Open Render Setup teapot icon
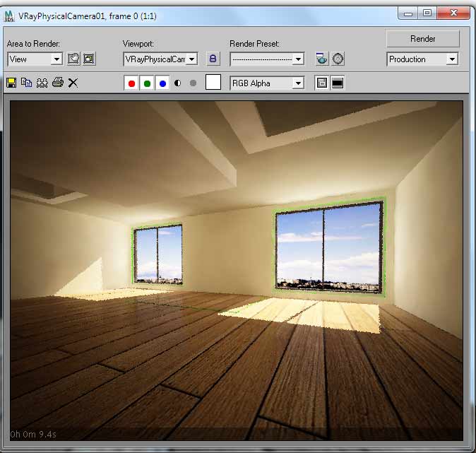The image size is (476, 453). pos(322,59)
